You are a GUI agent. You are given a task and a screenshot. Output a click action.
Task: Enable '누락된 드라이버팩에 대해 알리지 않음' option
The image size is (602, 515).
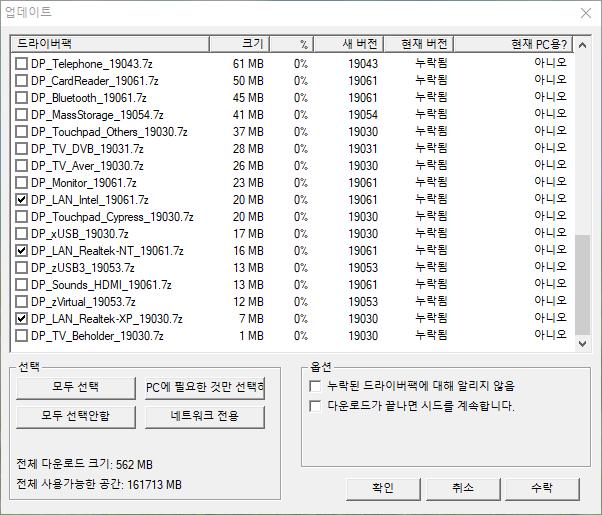[316, 385]
